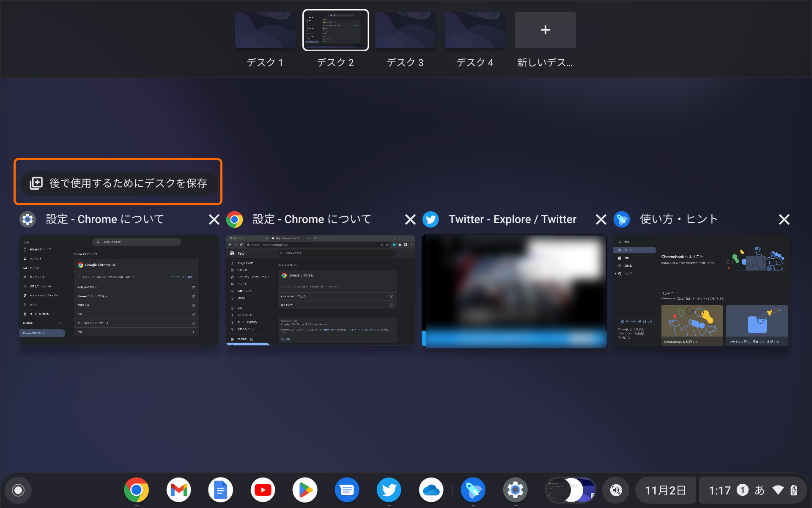Switch to デスク 1

click(x=265, y=30)
